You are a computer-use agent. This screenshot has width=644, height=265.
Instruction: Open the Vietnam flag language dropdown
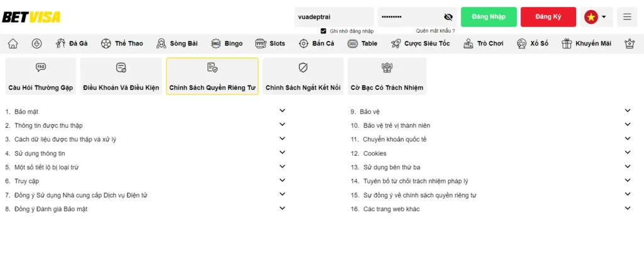(x=597, y=17)
